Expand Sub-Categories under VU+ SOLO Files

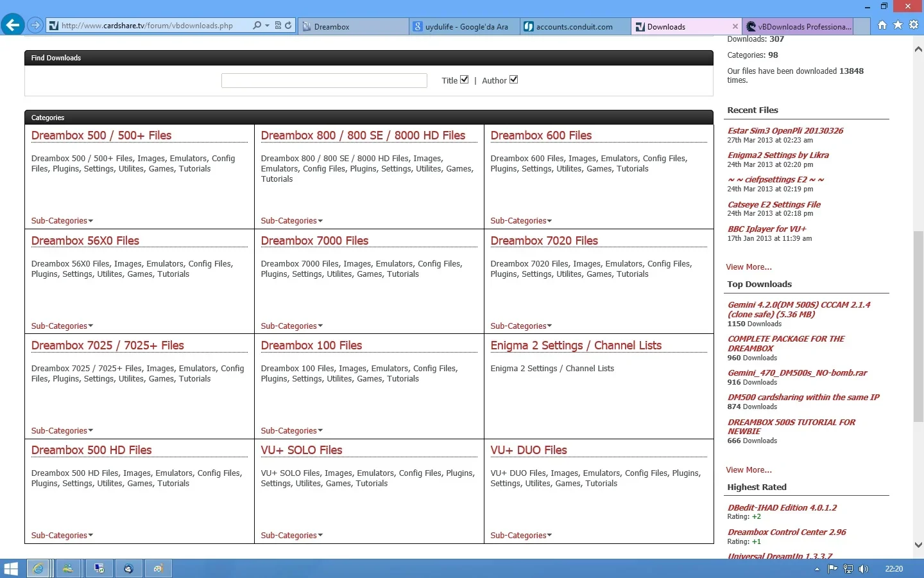[x=292, y=536]
